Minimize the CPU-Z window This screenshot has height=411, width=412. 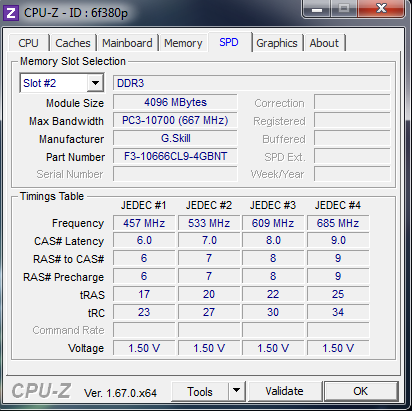316,9
